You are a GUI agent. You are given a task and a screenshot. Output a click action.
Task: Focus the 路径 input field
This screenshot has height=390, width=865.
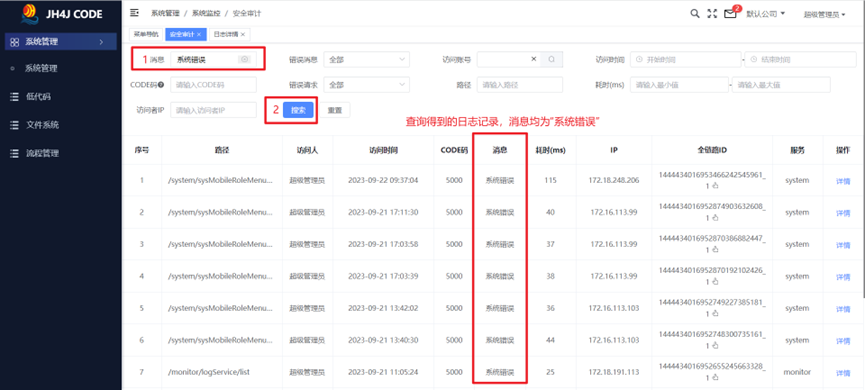click(x=520, y=84)
